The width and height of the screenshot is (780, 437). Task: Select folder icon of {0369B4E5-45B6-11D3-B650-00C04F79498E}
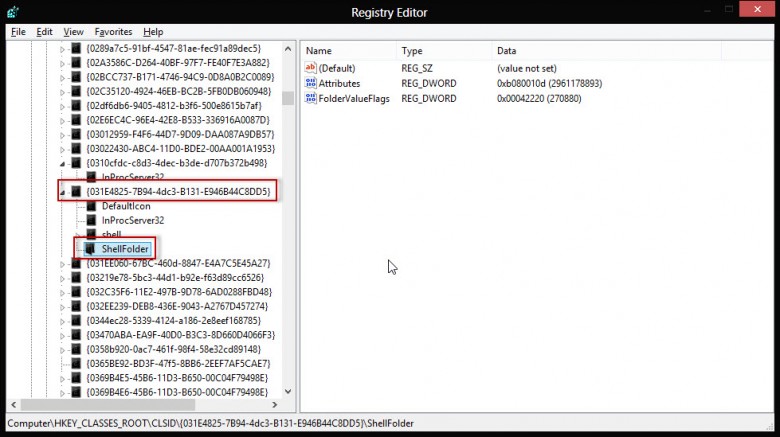(x=76, y=378)
